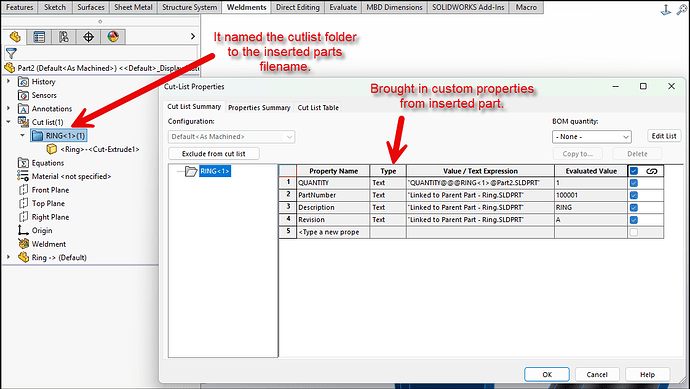Open the DisplayManager color sphere tab
Image resolution: width=690 pixels, height=389 pixels.
pyautogui.click(x=113, y=37)
